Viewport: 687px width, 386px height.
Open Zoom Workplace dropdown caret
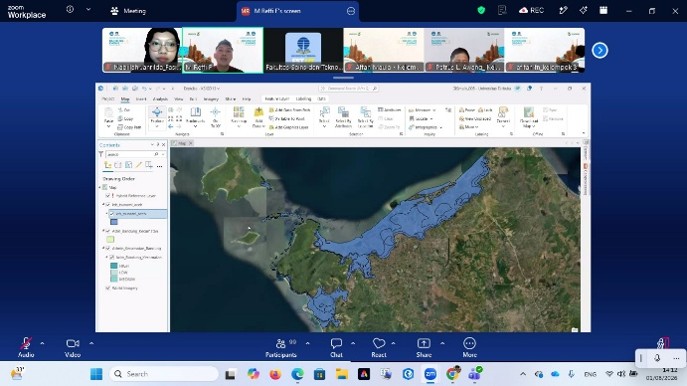tap(88, 9)
